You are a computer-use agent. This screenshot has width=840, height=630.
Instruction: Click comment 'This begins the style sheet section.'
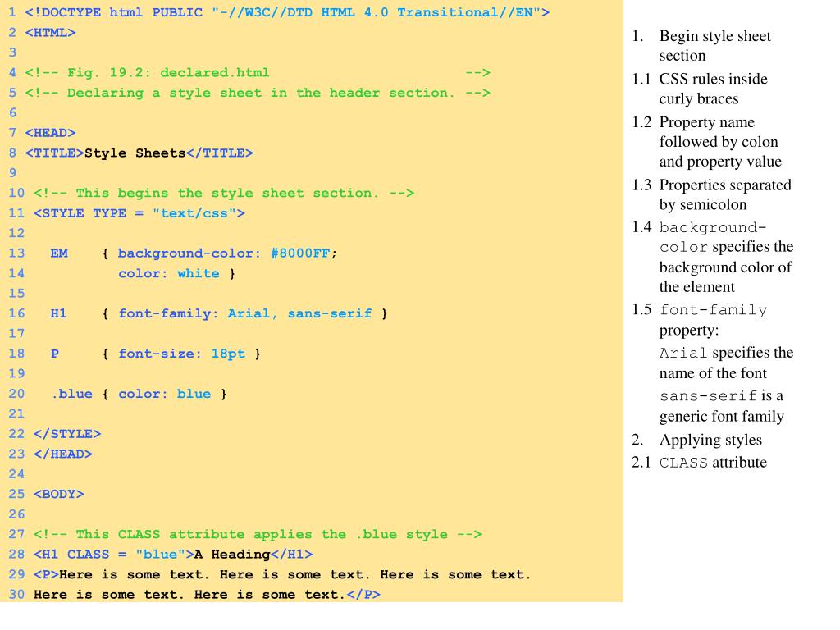click(224, 193)
